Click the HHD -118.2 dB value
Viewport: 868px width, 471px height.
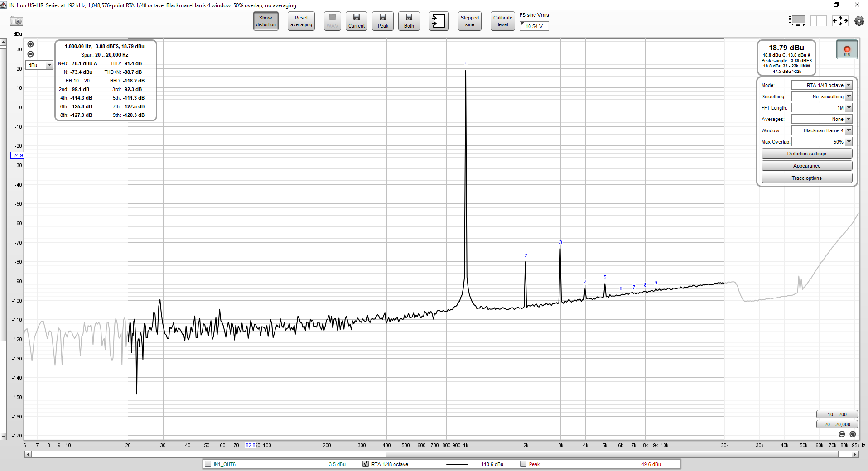point(134,81)
